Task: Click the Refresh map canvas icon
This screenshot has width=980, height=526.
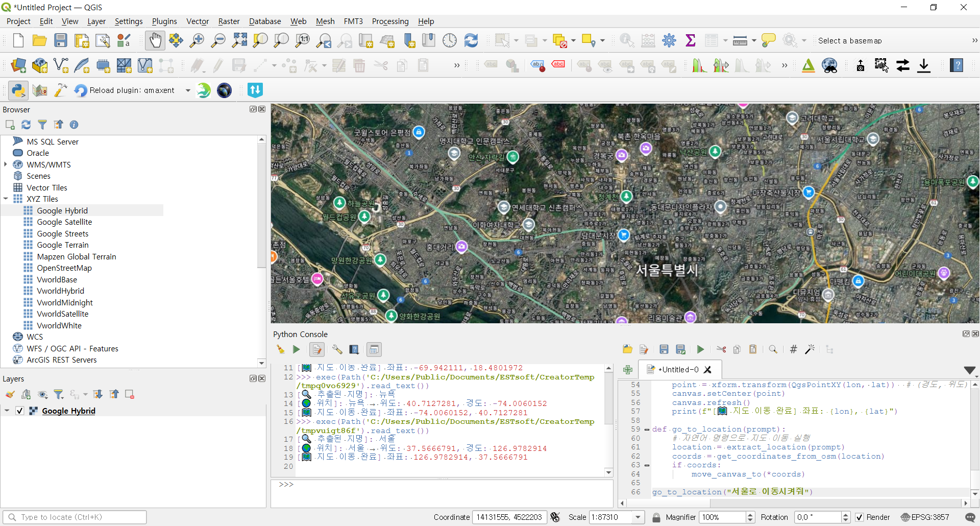Action: pyautogui.click(x=471, y=40)
